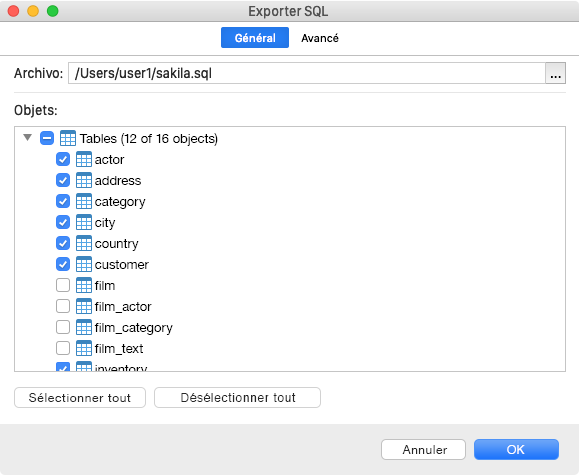Screen dimensions: 579x475
Task: Collapse the Tables tree node
Action: [27, 138]
